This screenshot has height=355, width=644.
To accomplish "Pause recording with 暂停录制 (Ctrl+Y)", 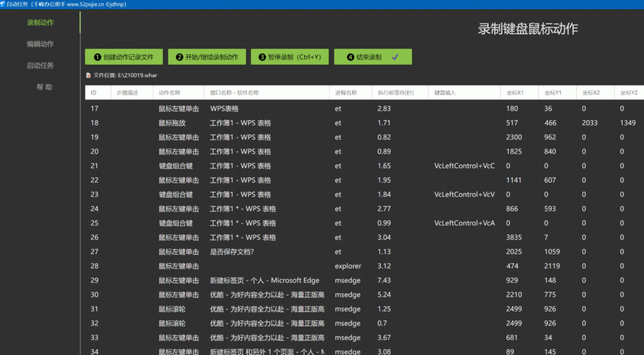I will (290, 57).
